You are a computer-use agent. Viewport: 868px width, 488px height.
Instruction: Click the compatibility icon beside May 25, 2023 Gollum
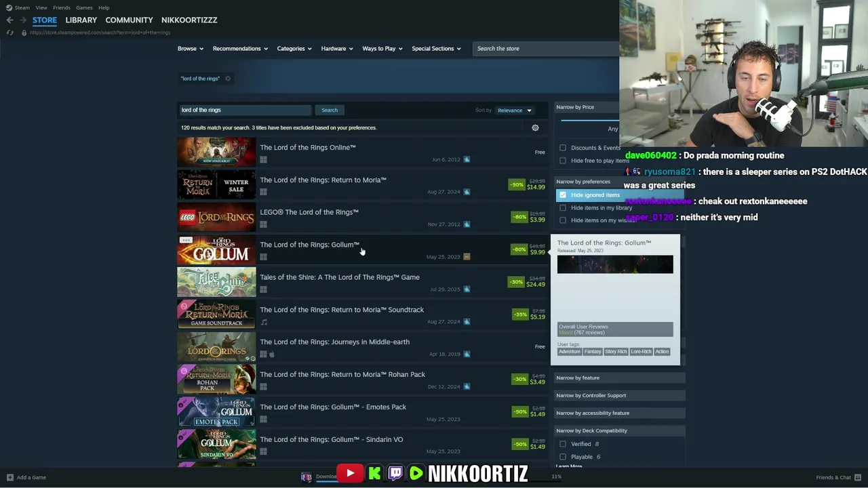467,257
